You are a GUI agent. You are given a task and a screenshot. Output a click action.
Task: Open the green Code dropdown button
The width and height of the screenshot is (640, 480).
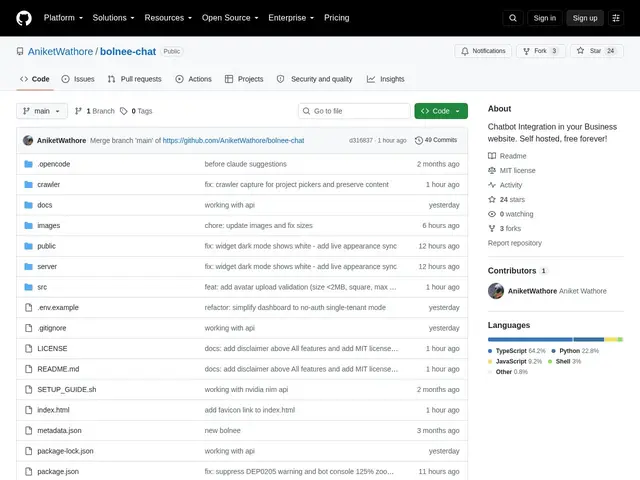(441, 111)
